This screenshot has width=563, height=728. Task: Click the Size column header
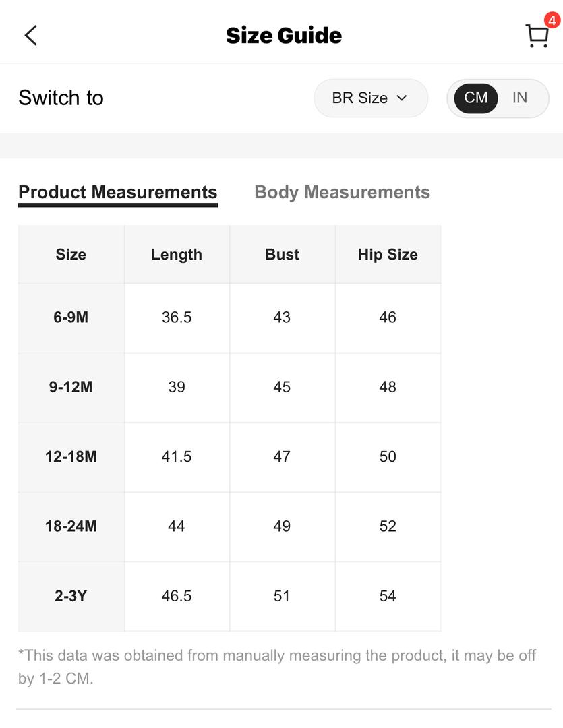(x=71, y=254)
